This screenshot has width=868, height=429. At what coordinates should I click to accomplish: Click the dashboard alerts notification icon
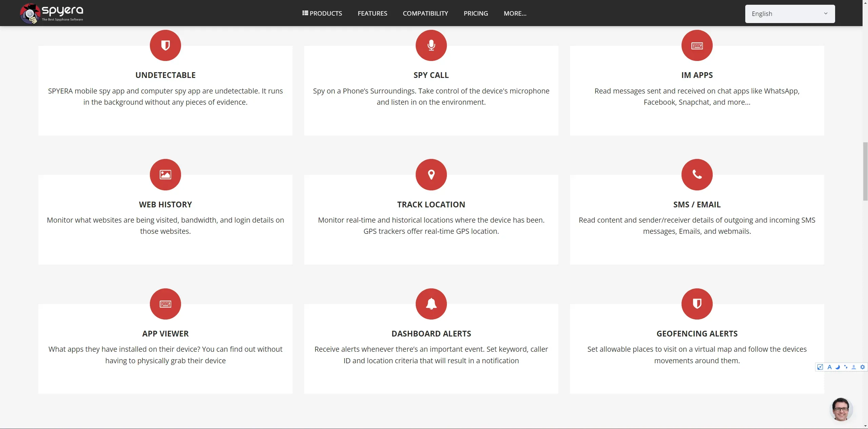[431, 303]
